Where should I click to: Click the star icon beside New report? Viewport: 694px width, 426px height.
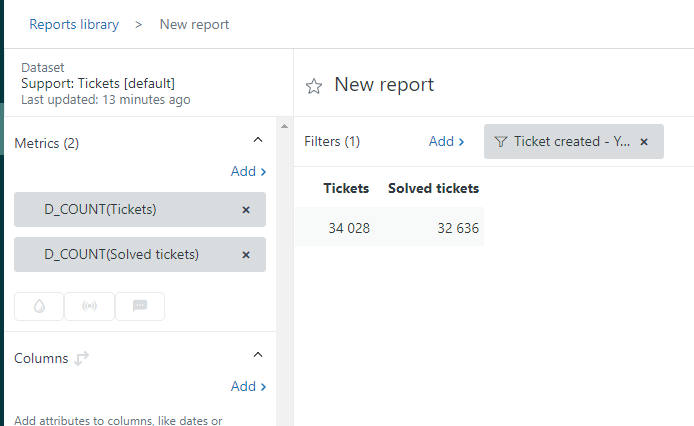tap(314, 86)
